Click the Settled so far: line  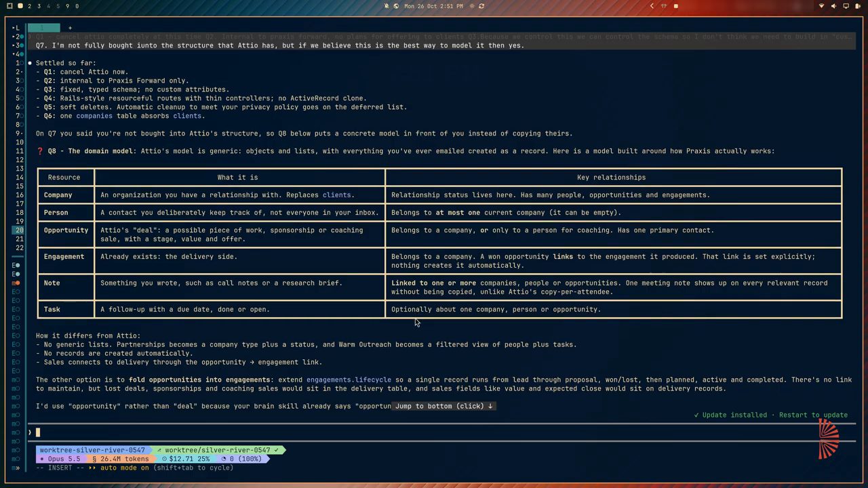[x=66, y=63]
